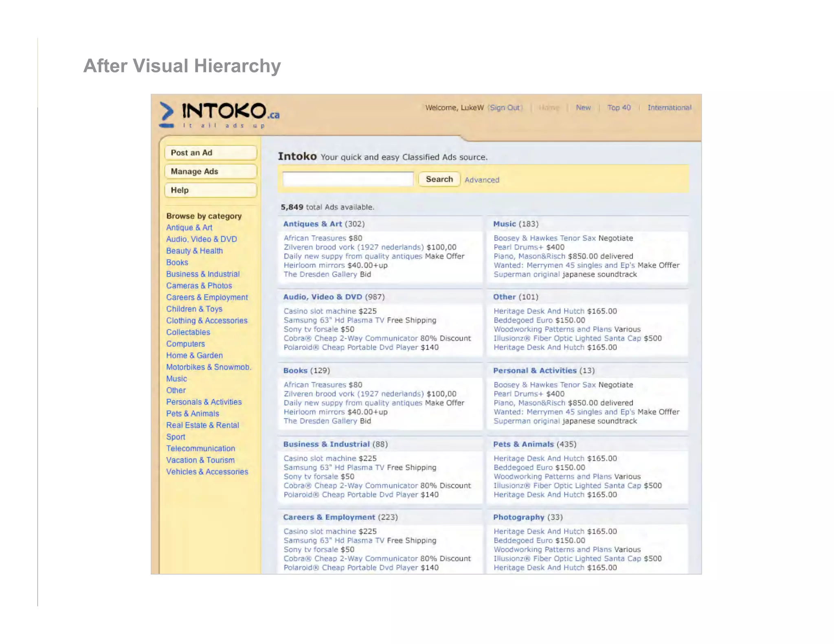The height and width of the screenshot is (644, 834).
Task: Browse Books in sidebar category list
Action: coord(177,263)
